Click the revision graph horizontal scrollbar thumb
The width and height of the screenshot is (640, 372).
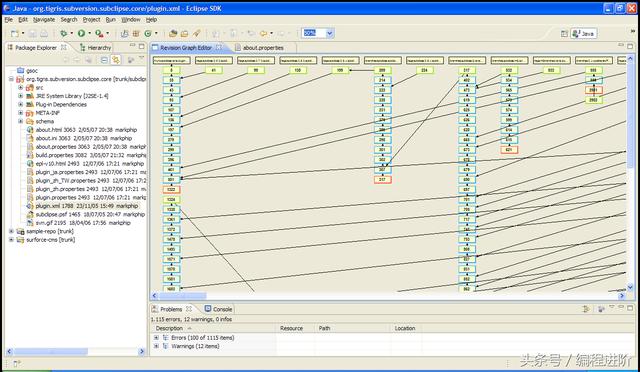coord(182,295)
